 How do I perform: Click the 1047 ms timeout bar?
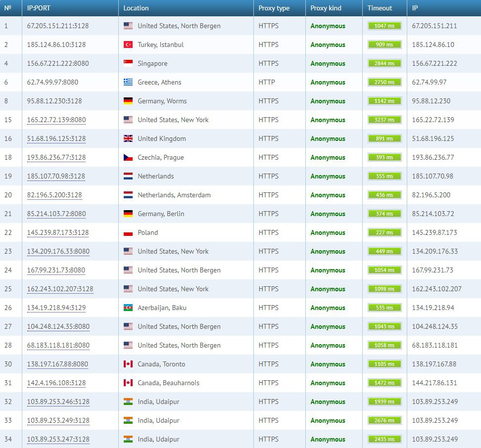click(385, 26)
